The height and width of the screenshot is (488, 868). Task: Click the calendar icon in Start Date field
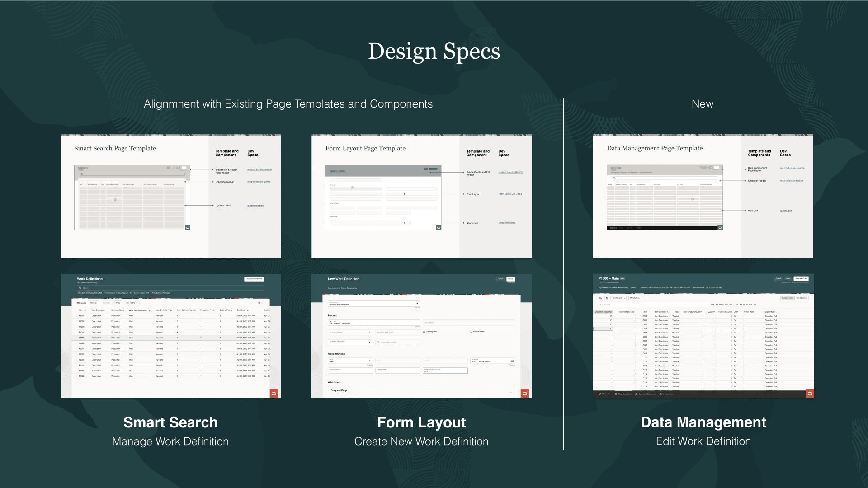coord(512,361)
